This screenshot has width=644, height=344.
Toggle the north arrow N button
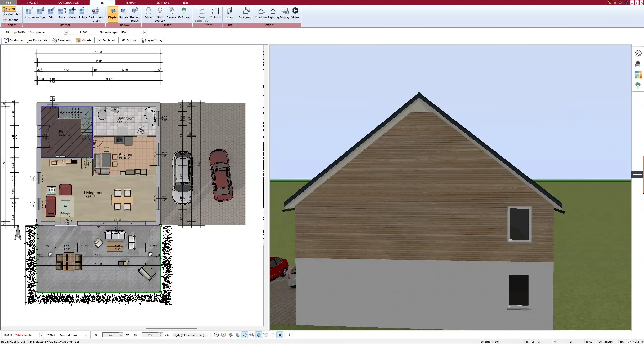[280, 335]
